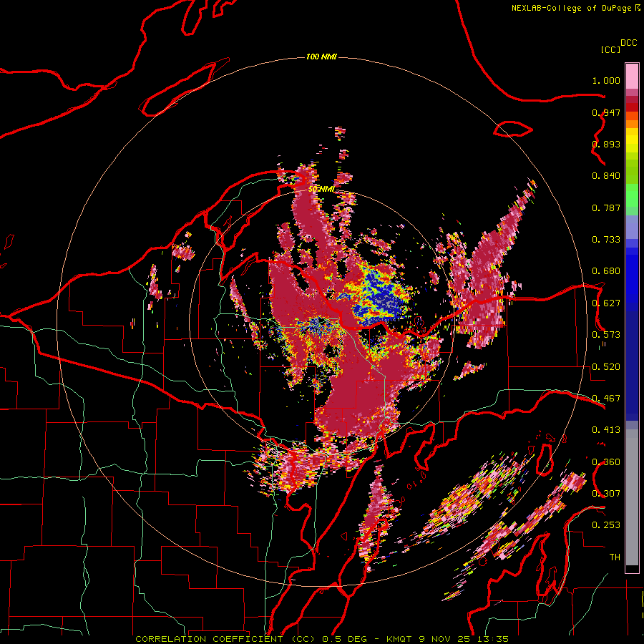Screen dimensions: 644x644
Task: Click the 50 NMI range ring label
Action: 321,189
